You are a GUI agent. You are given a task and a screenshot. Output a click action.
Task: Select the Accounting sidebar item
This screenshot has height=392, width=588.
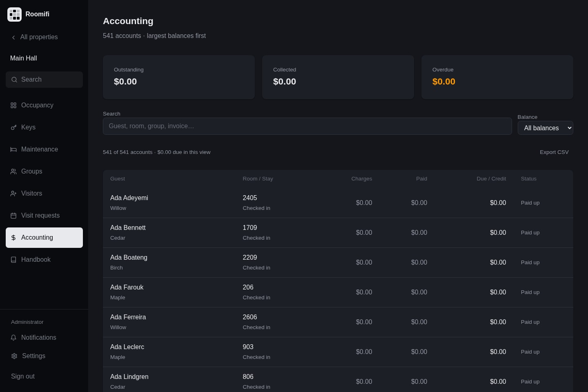(x=44, y=238)
